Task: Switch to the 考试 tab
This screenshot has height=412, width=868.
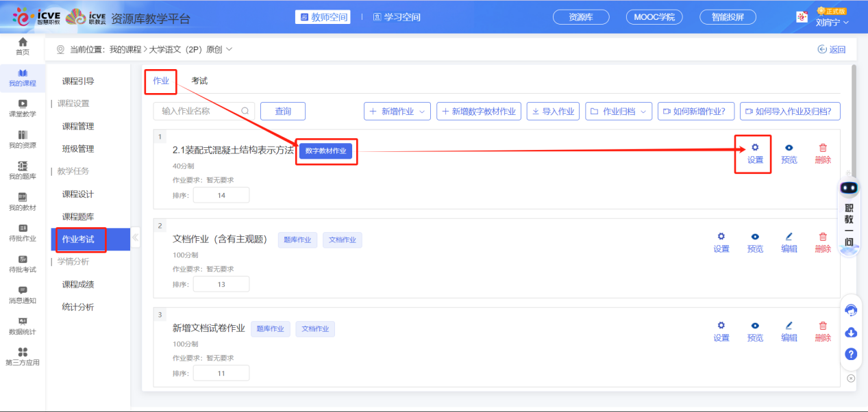Action: click(199, 81)
